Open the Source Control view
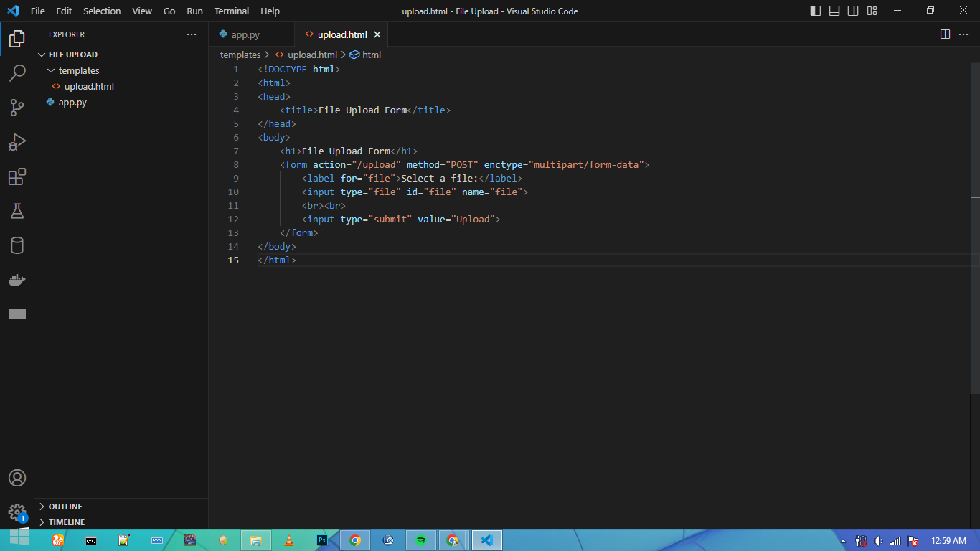This screenshot has width=980, height=551. (17, 108)
